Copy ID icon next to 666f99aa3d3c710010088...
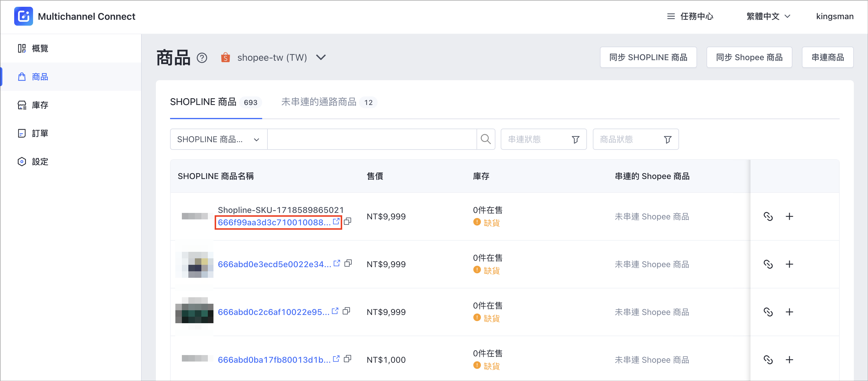 (x=347, y=221)
